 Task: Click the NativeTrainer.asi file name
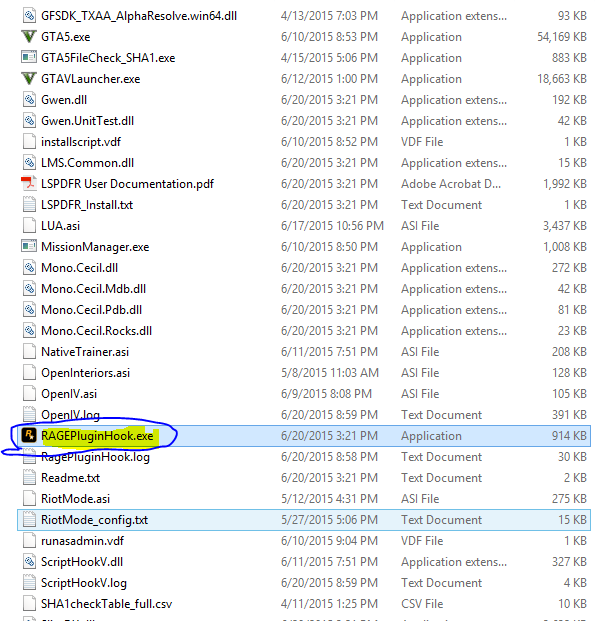tap(84, 352)
